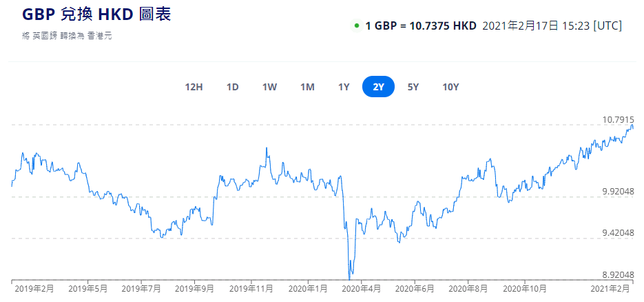Click the '2020年8月' x-axis label
The image size is (644, 302).
pos(468,289)
